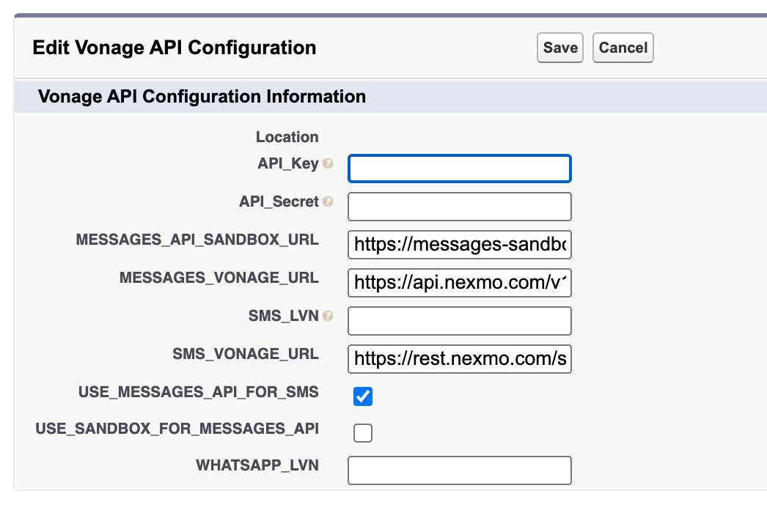Viewport: 767px width, 532px height.
Task: Click the SMS_VONAGE_URL label
Action: click(246, 354)
